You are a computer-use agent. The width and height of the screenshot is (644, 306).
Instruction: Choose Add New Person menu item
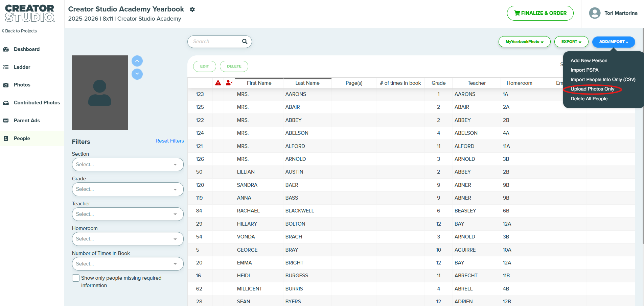(x=589, y=60)
